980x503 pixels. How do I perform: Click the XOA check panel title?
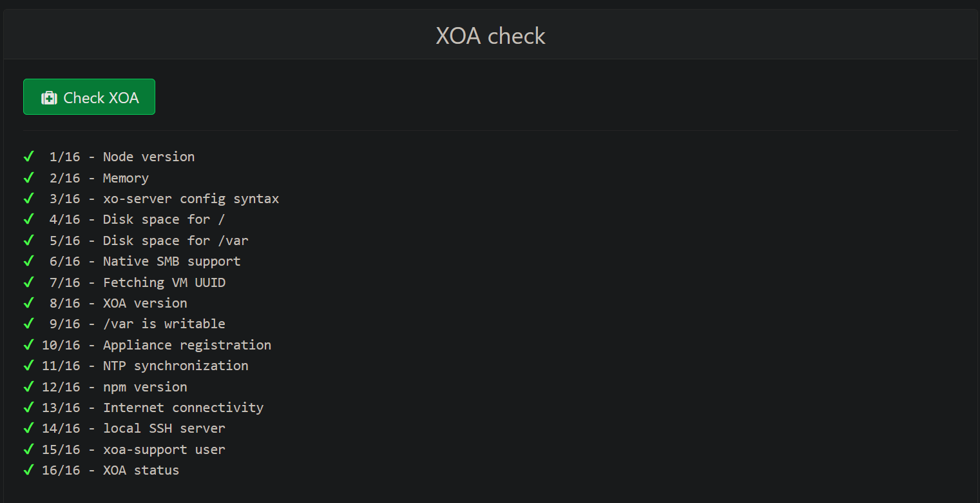(490, 36)
